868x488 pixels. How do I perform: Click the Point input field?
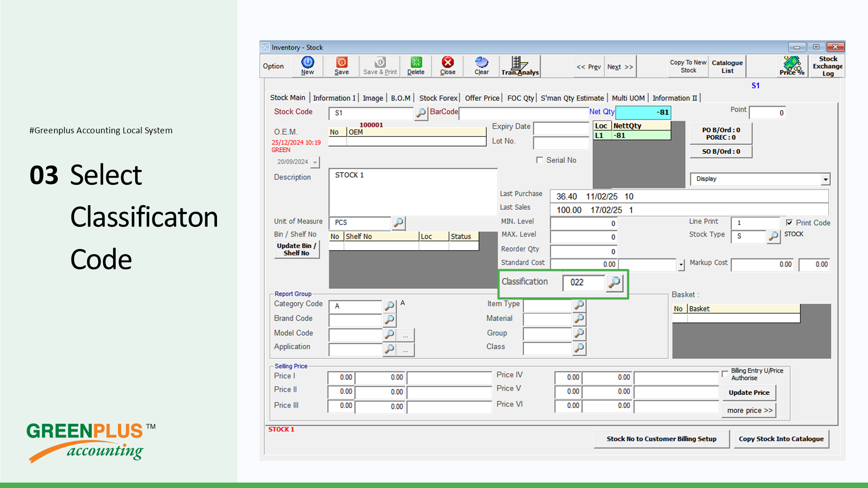768,113
